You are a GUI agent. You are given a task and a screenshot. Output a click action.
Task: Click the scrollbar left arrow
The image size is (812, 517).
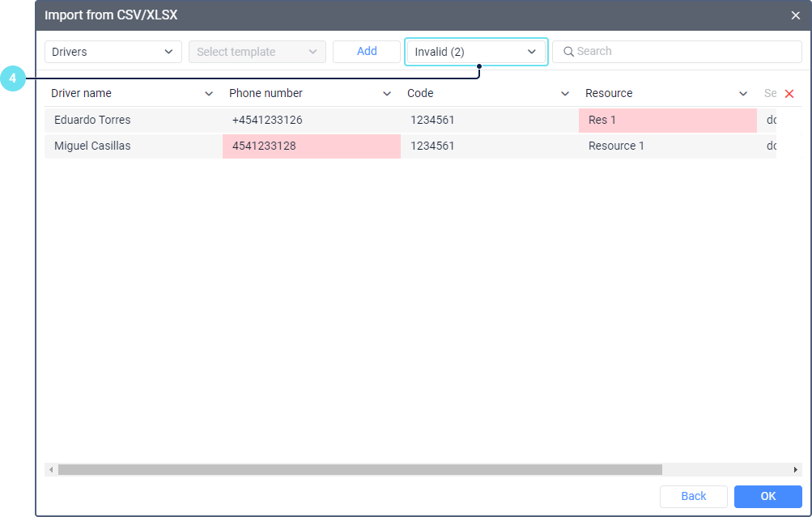point(51,469)
